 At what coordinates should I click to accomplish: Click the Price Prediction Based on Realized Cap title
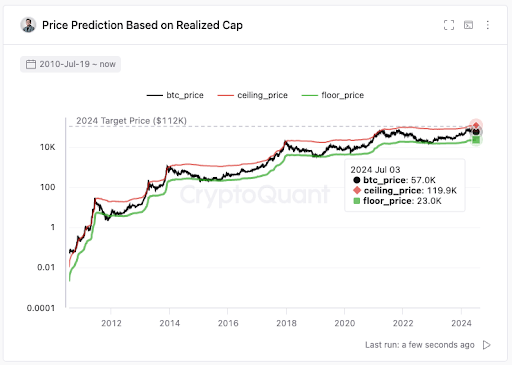pyautogui.click(x=142, y=25)
